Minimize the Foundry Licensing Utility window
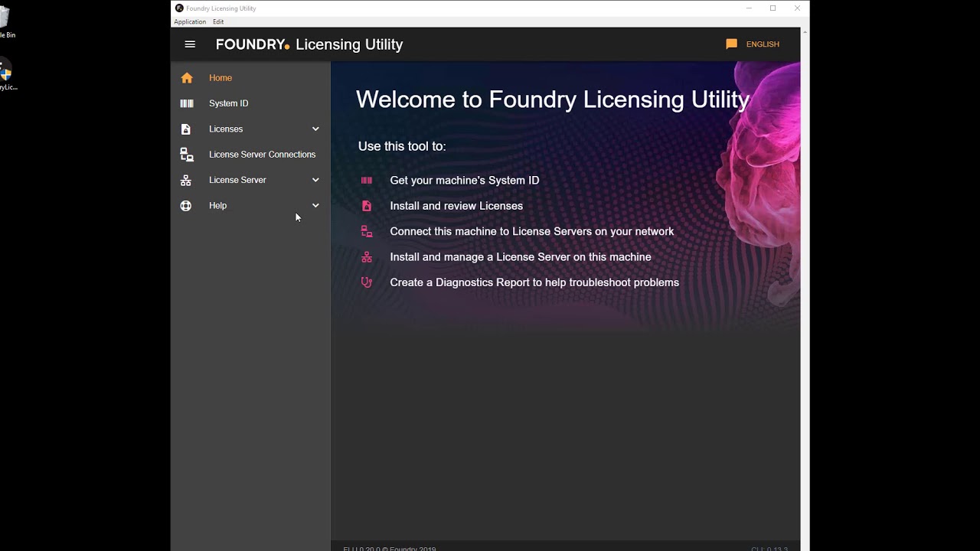Image resolution: width=980 pixels, height=551 pixels. pyautogui.click(x=749, y=8)
